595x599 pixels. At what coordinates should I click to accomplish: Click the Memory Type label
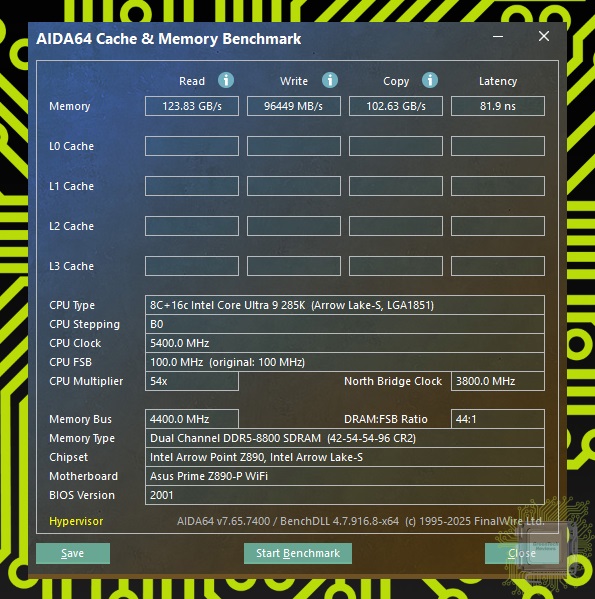82,439
